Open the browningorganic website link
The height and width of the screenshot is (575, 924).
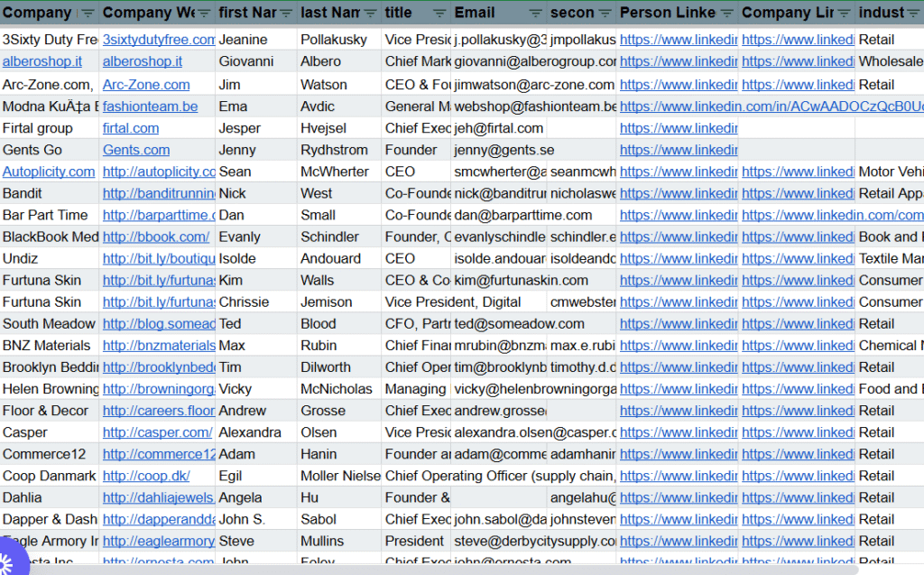[x=159, y=389]
